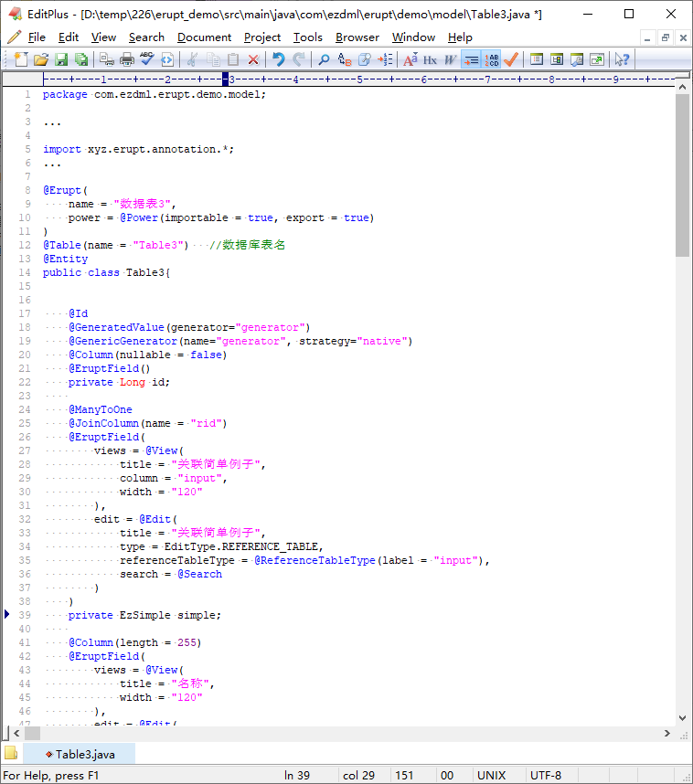Click the 'private EzSimple simple;' code line
The width and height of the screenshot is (693, 784).
coord(144,615)
